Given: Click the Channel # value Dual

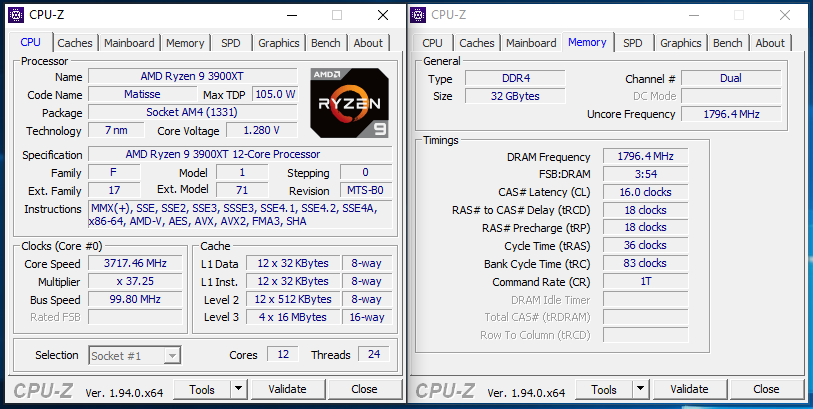Looking at the screenshot, I should coord(731,78).
